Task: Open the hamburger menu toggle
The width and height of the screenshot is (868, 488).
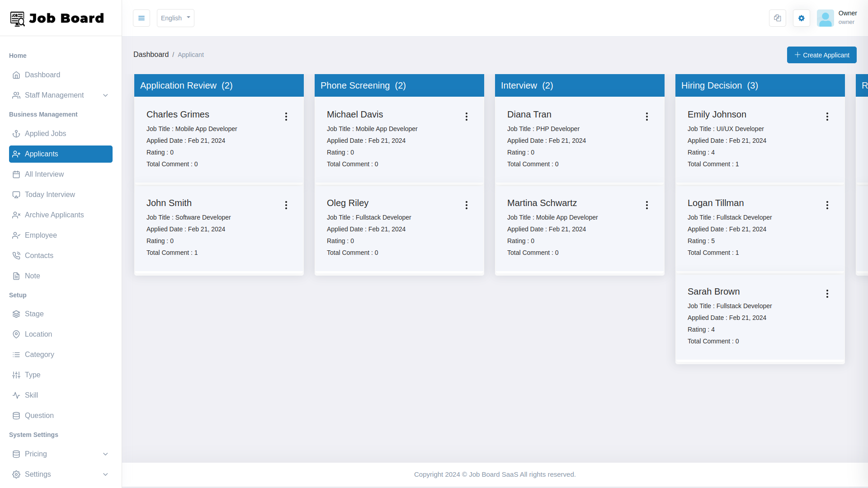Action: [x=142, y=18]
